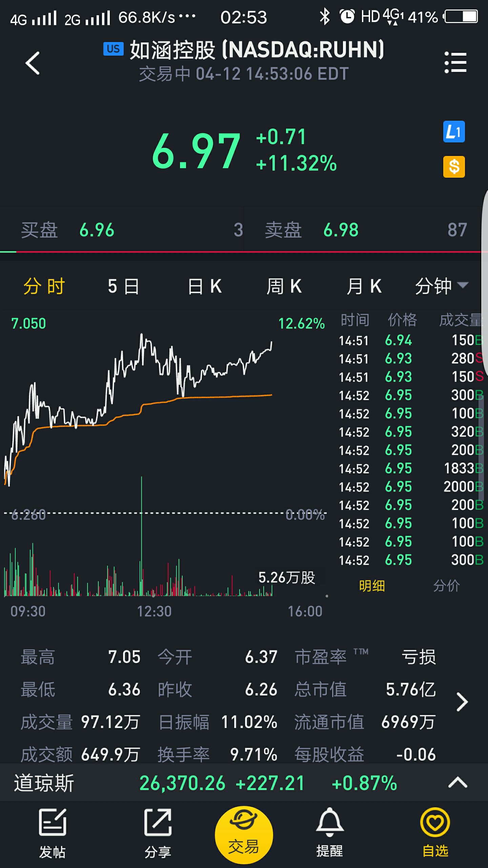This screenshot has height=868, width=488.
Task: Expand more stock stats with right chevron
Action: coord(462,702)
